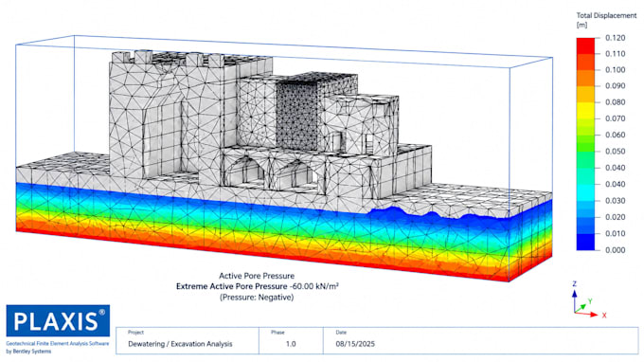The height and width of the screenshot is (362, 644).
Task: Click the Date field label
Action: click(x=341, y=333)
